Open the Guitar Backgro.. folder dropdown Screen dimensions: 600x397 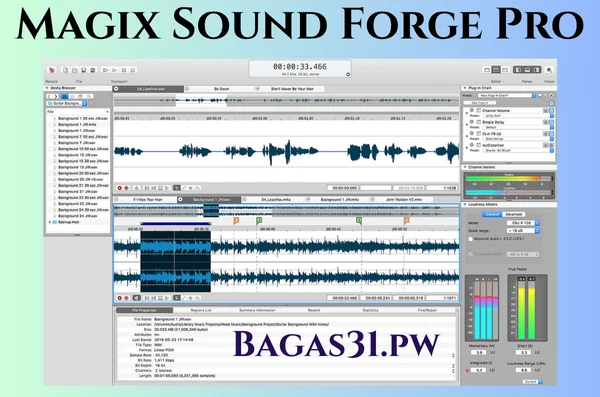pos(67,103)
